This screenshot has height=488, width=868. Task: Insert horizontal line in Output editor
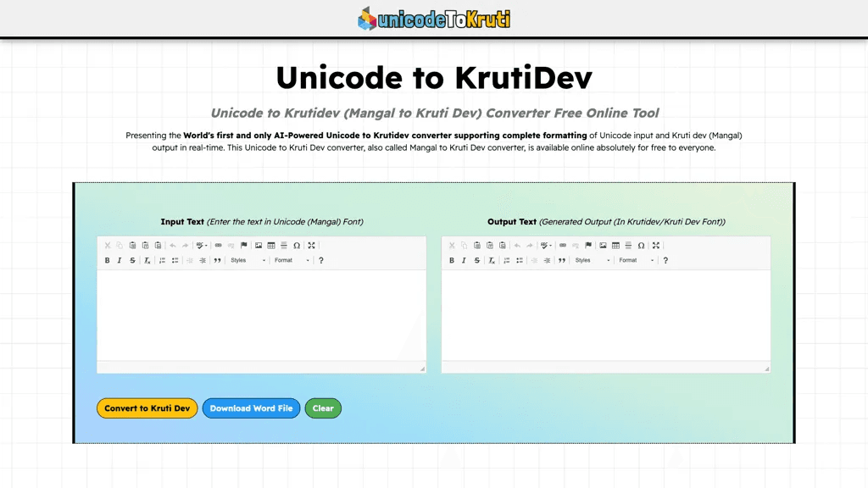628,245
